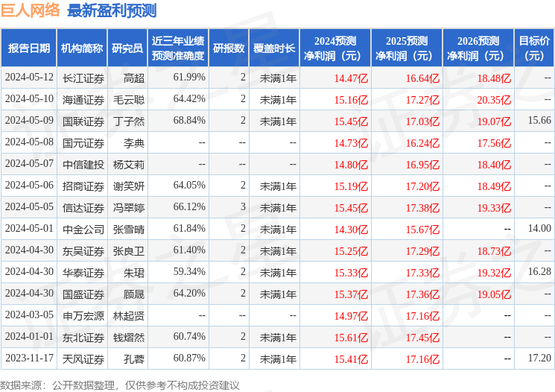Click the 覆盖时长 column header

(274, 48)
